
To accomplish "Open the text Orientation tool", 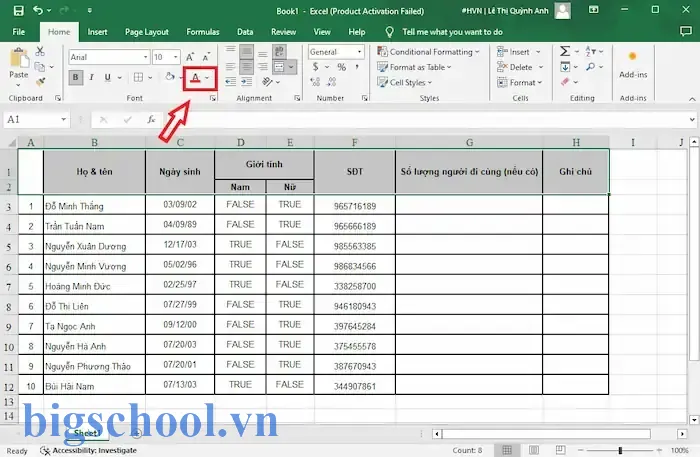I will tap(267, 82).
